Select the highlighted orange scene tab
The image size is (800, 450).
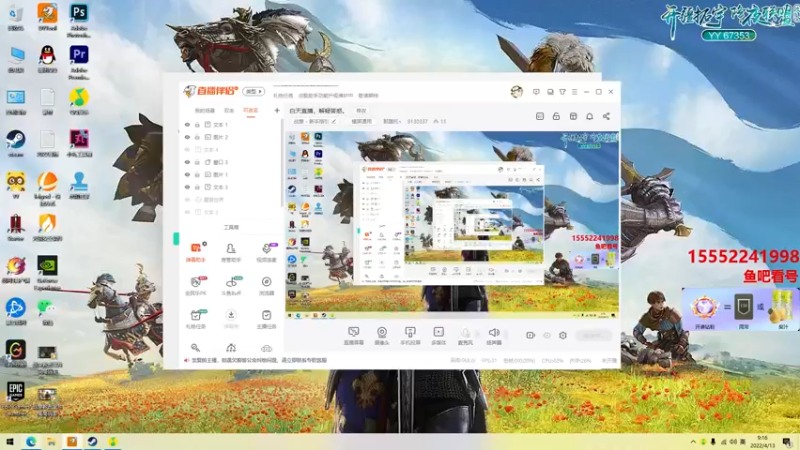(x=251, y=110)
